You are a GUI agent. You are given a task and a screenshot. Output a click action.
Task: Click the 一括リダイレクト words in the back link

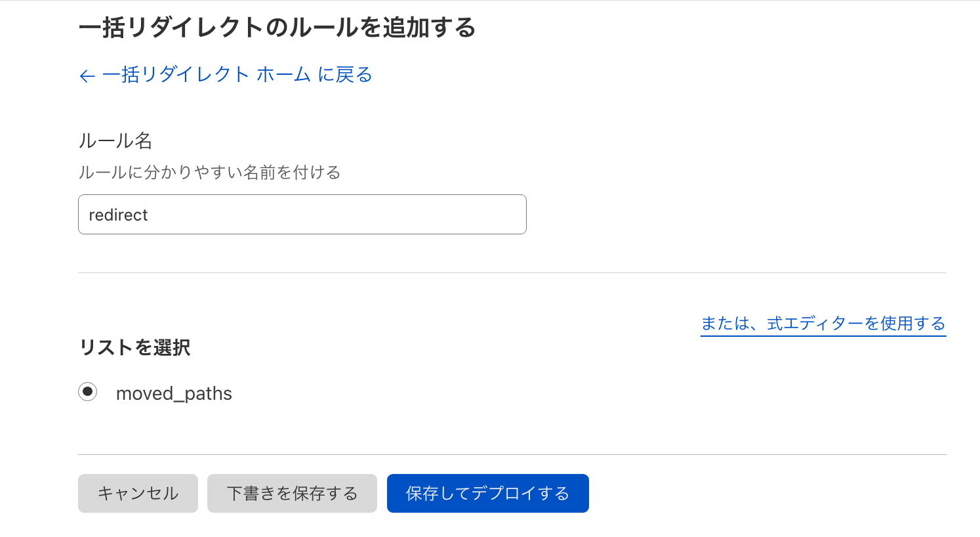tap(175, 75)
